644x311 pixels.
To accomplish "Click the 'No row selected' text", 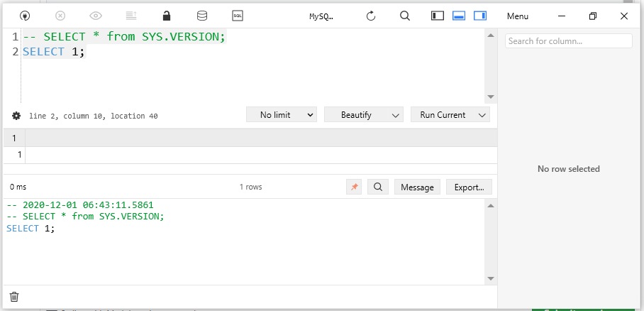I will point(569,169).
